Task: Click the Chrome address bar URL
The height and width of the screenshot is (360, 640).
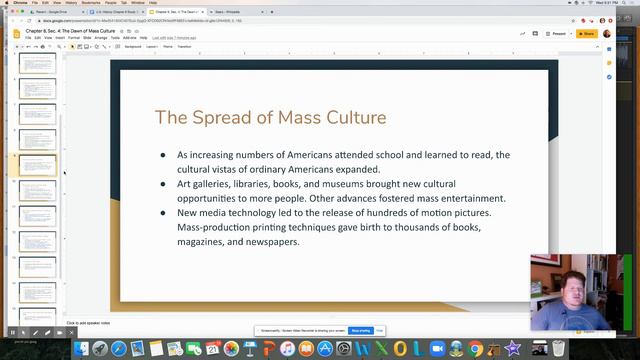Action: coord(142,20)
